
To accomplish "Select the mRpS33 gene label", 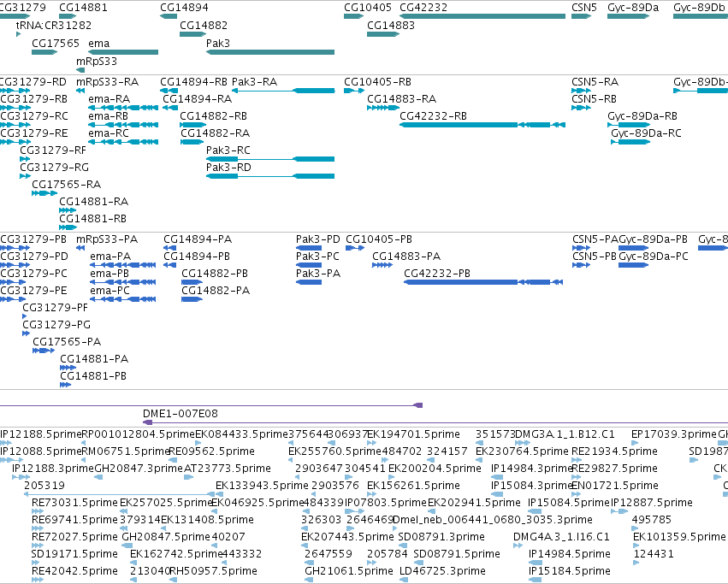I will pos(97,62).
